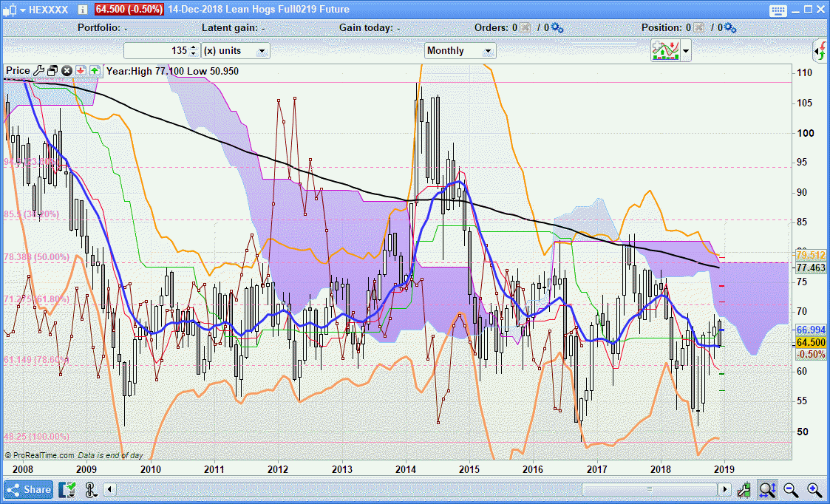Open Position settings gear
Image resolution: width=830 pixels, height=504 pixels.
pos(730,28)
